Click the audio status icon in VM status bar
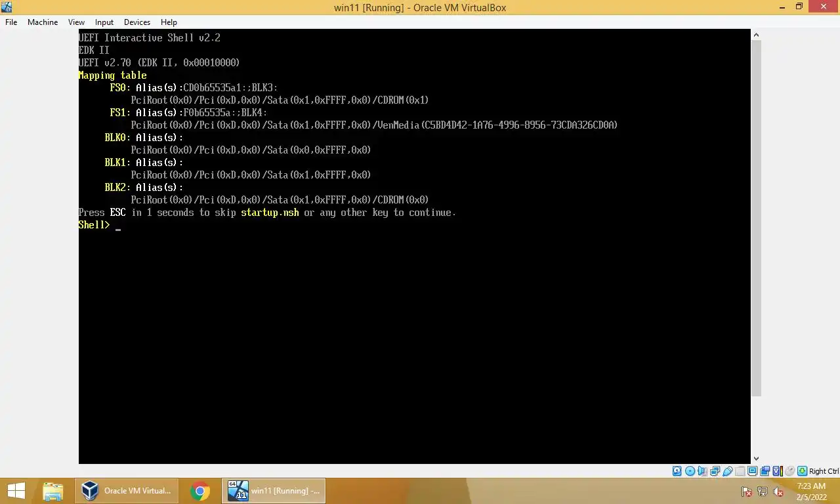Screen dimensions: 840x504 [702, 471]
